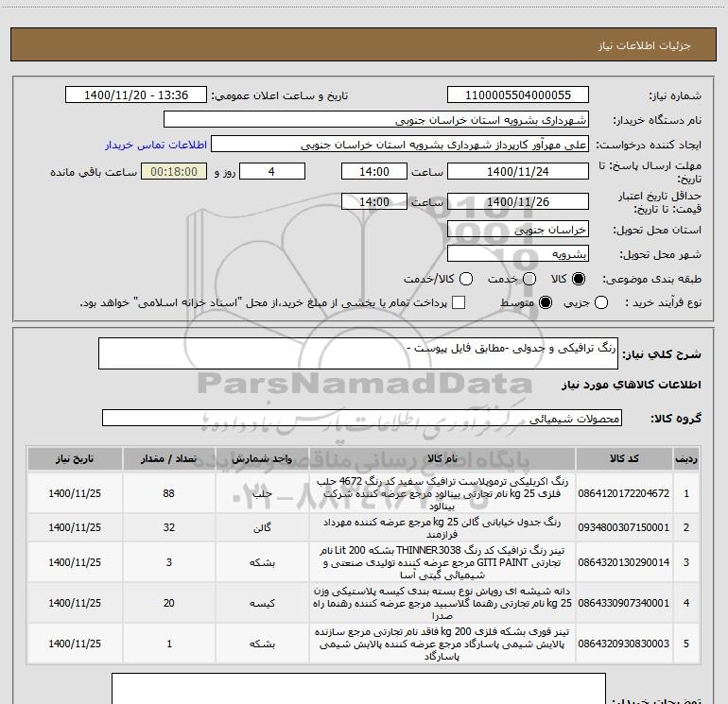Select the جزیی purchase type radio
Image resolution: width=728 pixels, height=704 pixels.
[601, 302]
